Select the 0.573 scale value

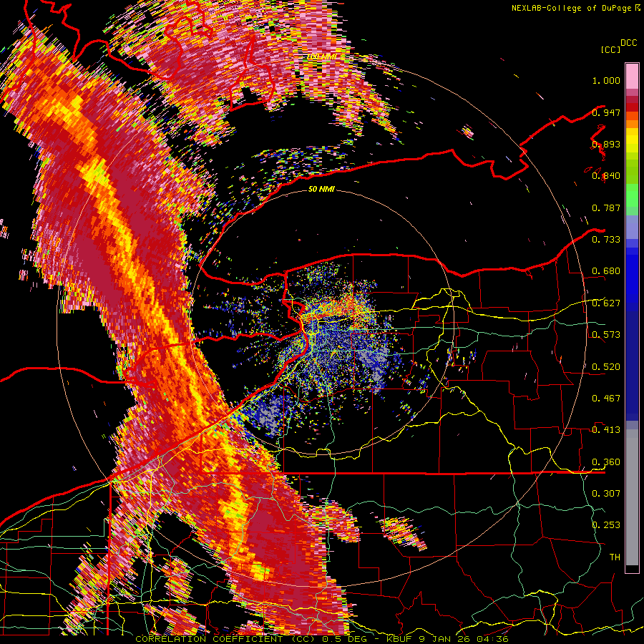click(x=606, y=335)
